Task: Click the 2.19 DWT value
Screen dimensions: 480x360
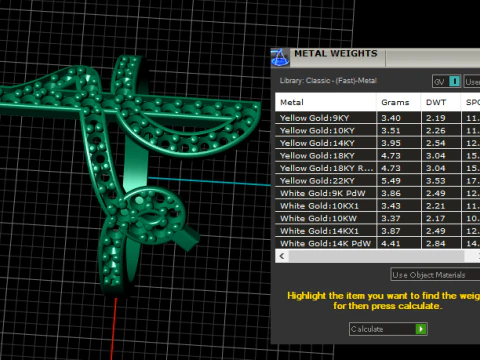Action: click(436, 118)
